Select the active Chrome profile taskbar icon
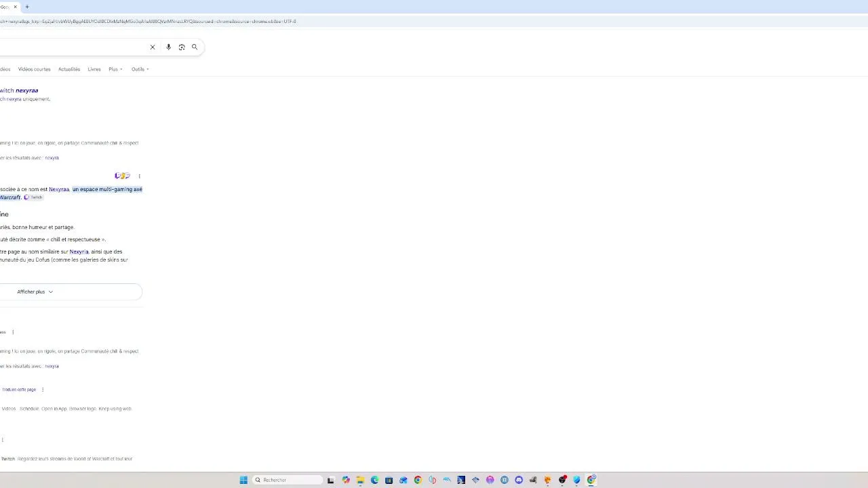 (x=591, y=480)
